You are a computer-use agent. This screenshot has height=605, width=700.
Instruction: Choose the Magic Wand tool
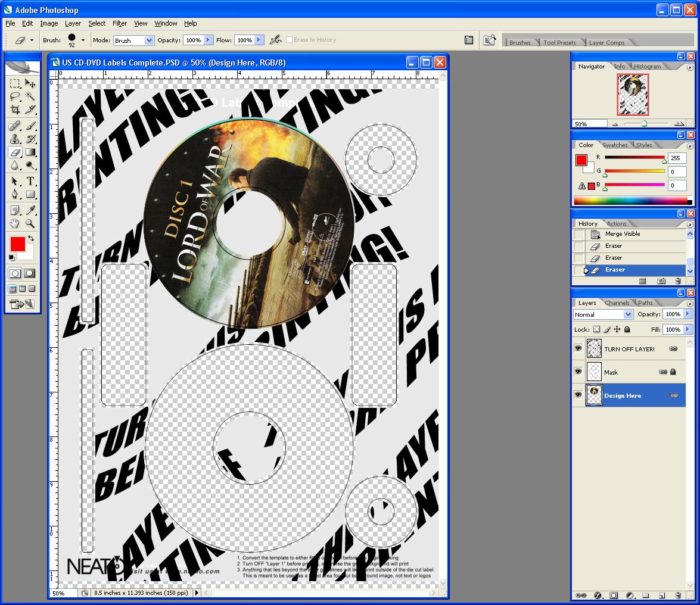click(30, 96)
